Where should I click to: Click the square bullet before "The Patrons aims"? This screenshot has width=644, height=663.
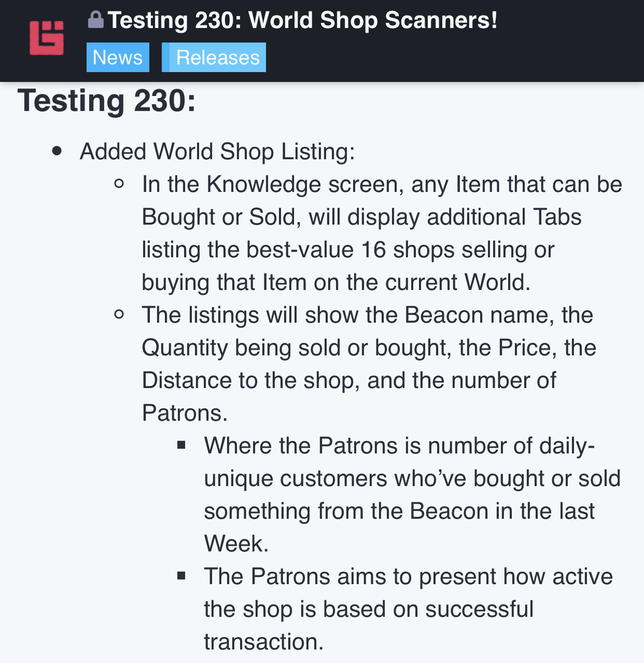coord(181,576)
